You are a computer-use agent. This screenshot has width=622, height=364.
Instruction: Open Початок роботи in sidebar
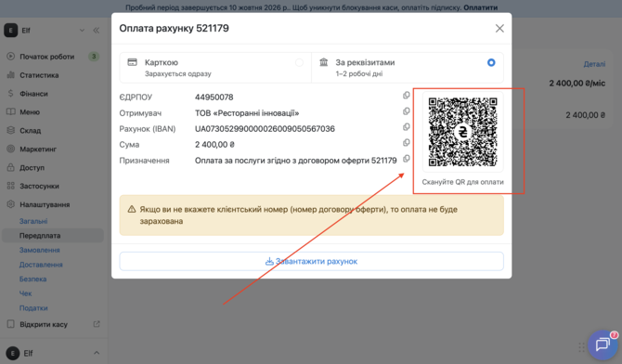(x=46, y=57)
